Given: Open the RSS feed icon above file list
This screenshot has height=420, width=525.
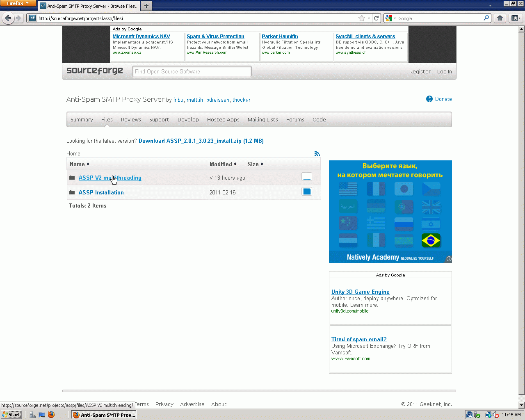Looking at the screenshot, I should click(317, 153).
